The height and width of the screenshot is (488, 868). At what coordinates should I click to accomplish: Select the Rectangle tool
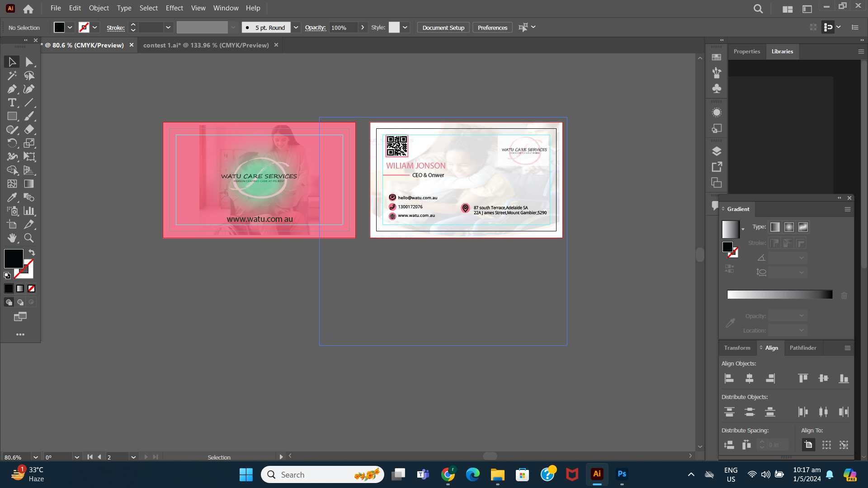click(11, 116)
